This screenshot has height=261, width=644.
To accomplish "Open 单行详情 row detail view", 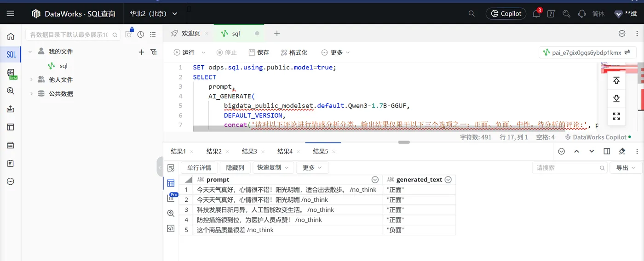I will click(x=199, y=168).
